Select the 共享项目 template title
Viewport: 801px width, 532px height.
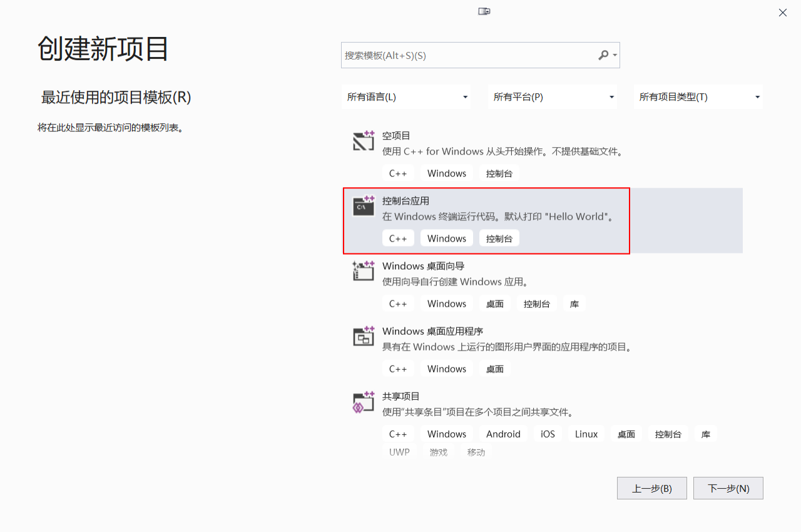401,396
